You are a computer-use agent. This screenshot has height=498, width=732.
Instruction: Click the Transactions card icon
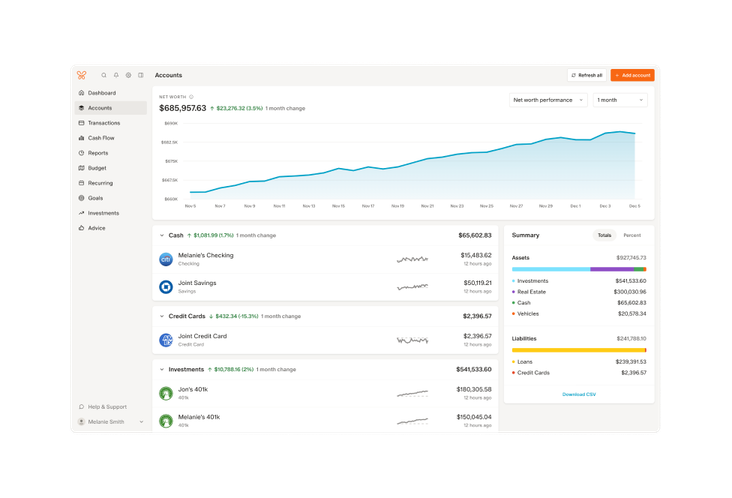click(x=82, y=123)
